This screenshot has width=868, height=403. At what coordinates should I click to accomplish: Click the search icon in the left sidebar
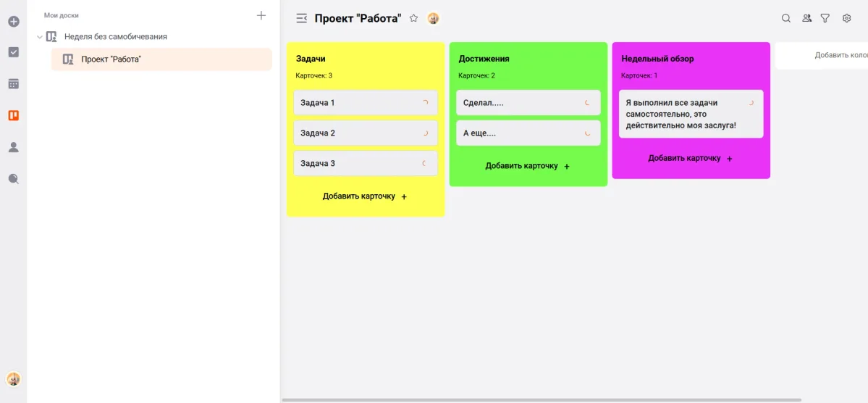[13, 179]
